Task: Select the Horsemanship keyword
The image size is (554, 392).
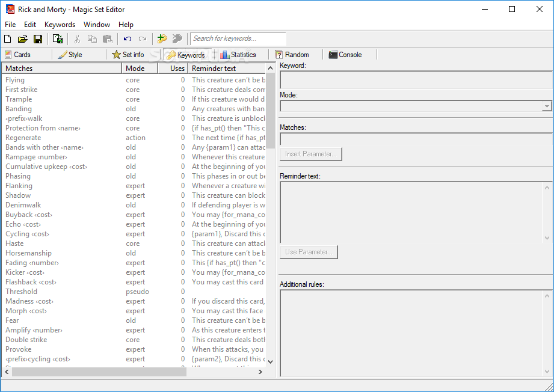Action: coord(134,253)
